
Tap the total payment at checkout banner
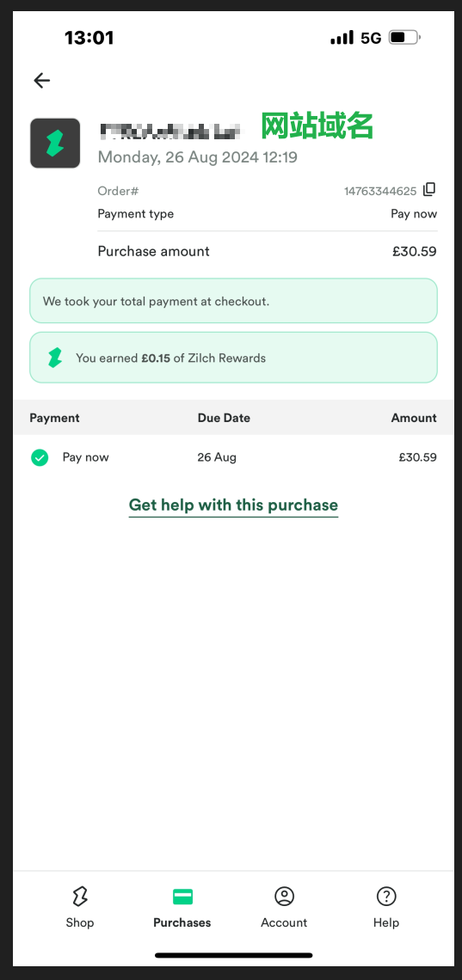(233, 301)
